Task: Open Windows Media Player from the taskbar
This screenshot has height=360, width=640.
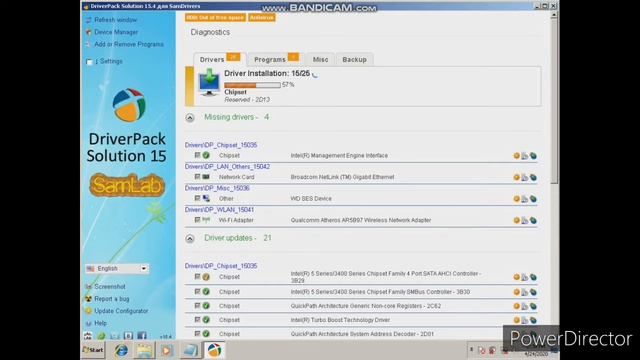Action: [167, 350]
